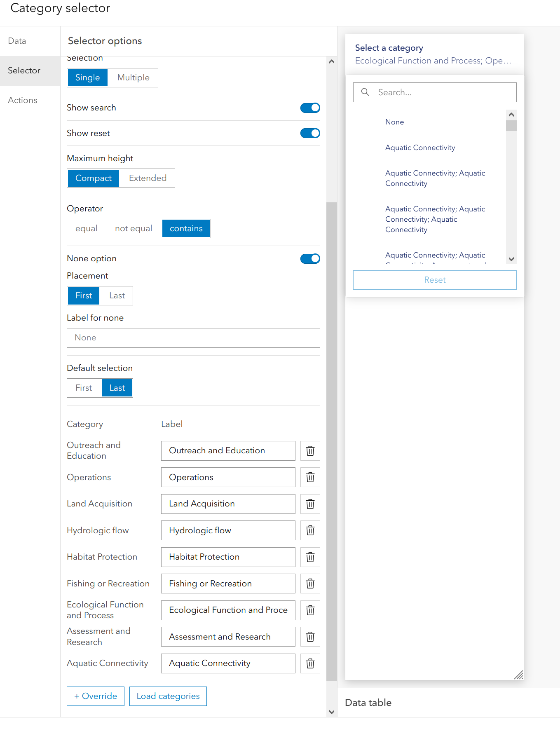Open the Selector tab
Image resolution: width=560 pixels, height=736 pixels.
(x=30, y=70)
